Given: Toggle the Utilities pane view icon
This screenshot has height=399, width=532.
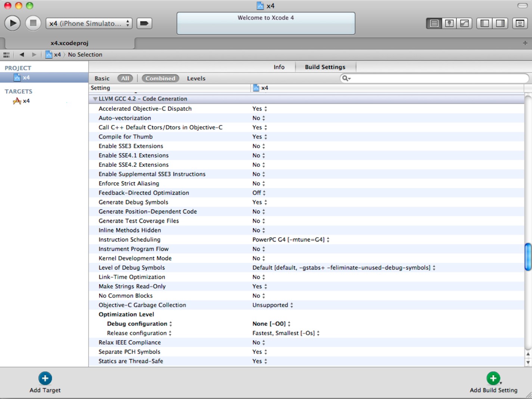Looking at the screenshot, I should (x=500, y=24).
